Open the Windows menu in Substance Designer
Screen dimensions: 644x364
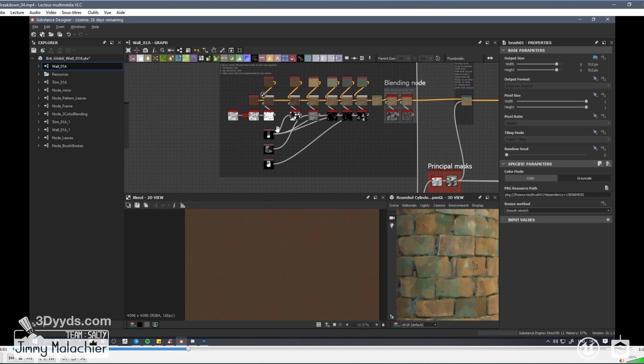point(78,27)
